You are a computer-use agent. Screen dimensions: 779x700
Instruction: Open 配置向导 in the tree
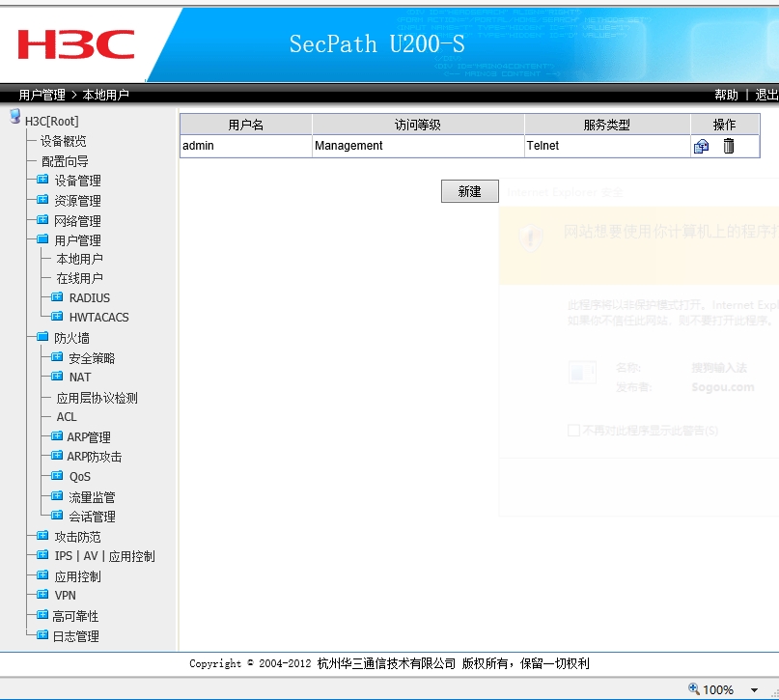click(65, 161)
